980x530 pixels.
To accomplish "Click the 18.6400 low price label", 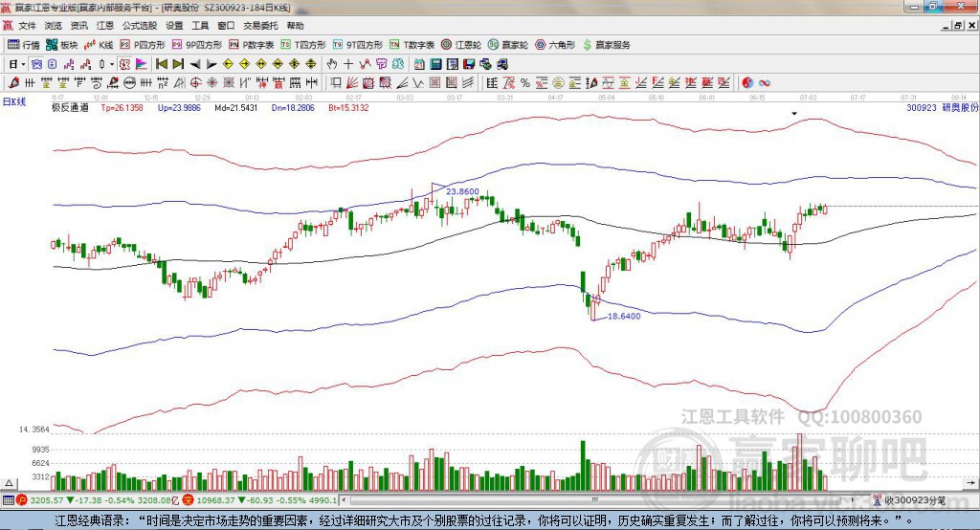I will tap(624, 317).
